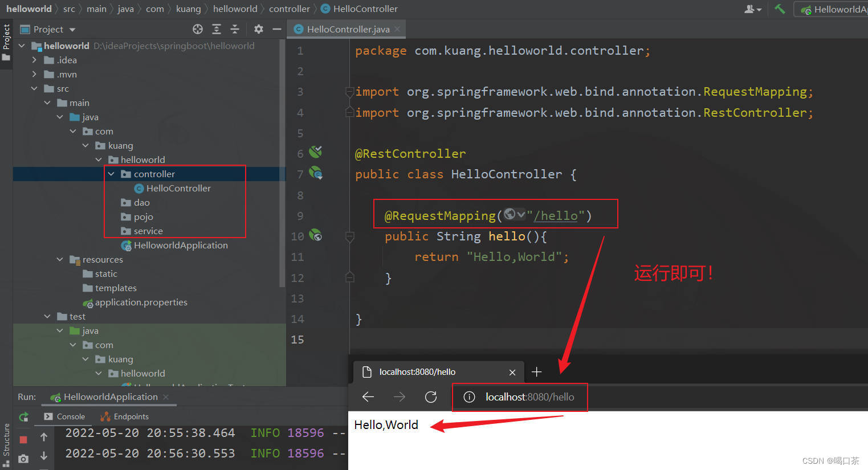Open the user account icon in the toolbar
The height and width of the screenshot is (470, 868).
pyautogui.click(x=753, y=9)
